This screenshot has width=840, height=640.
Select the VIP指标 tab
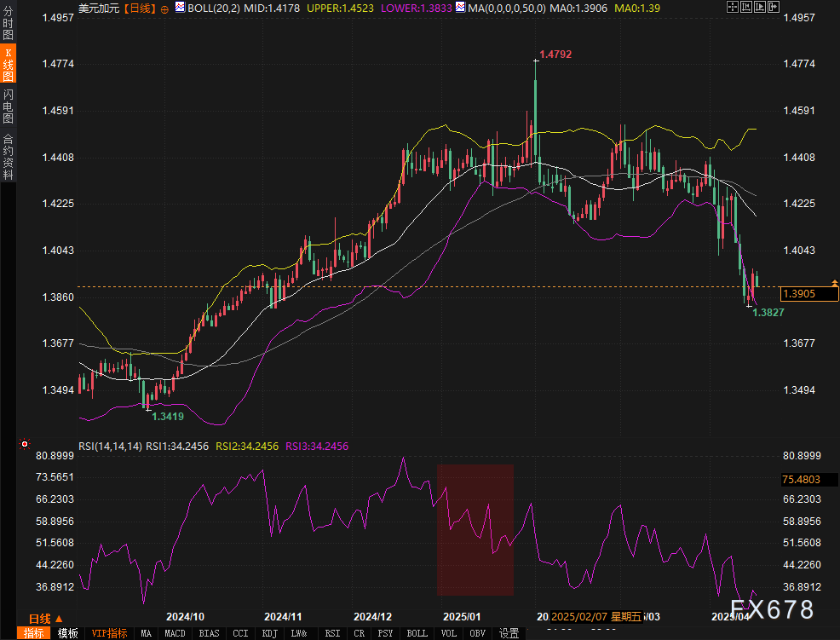110,633
